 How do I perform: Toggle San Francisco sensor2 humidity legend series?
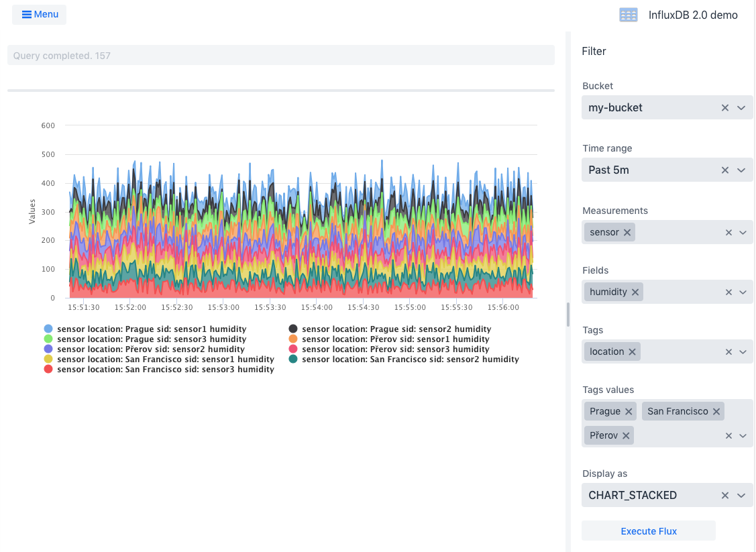point(404,359)
